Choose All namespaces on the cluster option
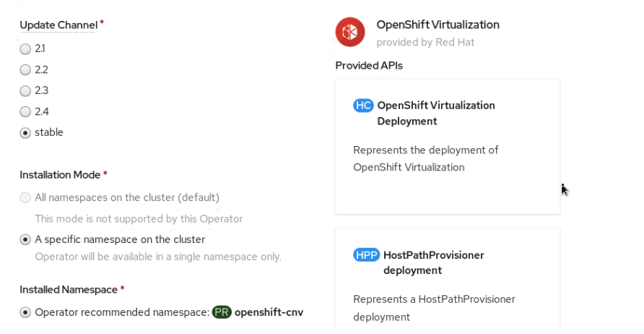644x334 pixels. [x=25, y=198]
